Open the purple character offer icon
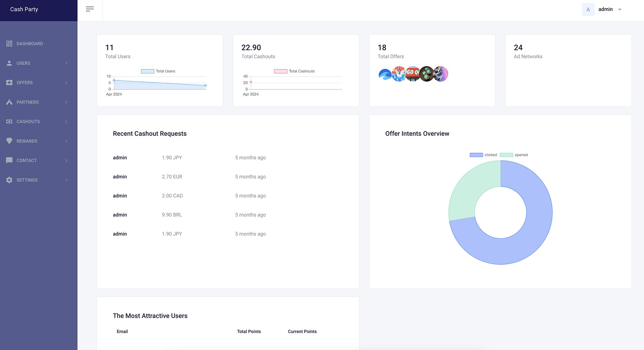 point(441,74)
